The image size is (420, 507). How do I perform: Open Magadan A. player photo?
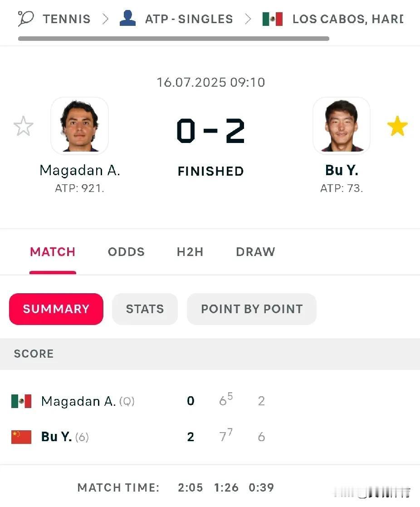click(x=79, y=125)
